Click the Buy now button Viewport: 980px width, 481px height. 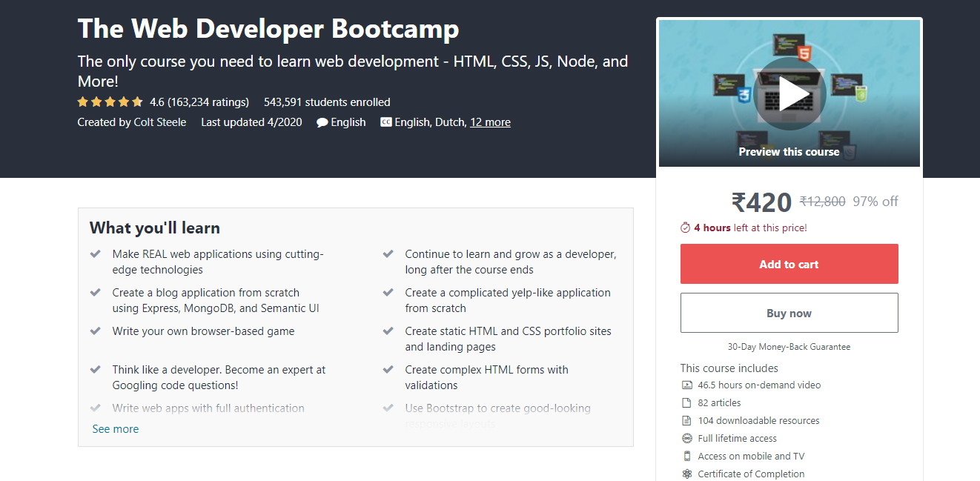click(x=789, y=313)
